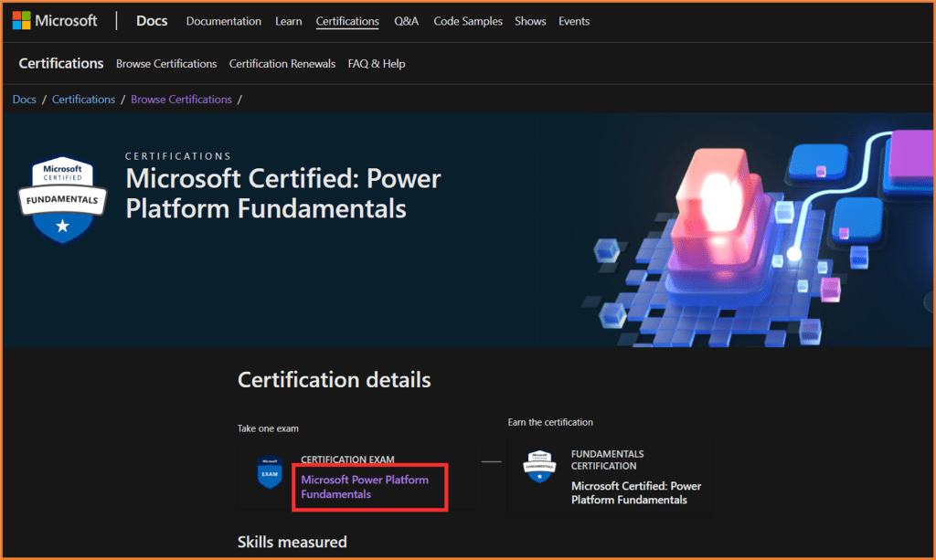Click the Docs breadcrumb link
Viewport: 936px width, 560px height.
coord(25,100)
